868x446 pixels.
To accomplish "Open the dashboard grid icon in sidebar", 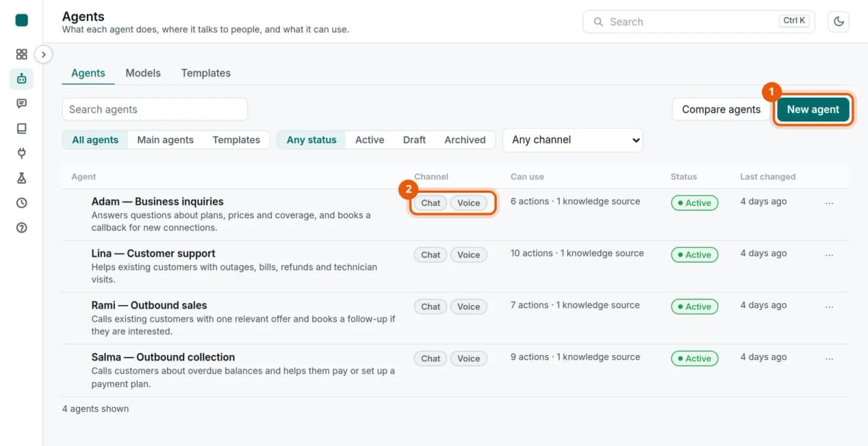I will coord(22,54).
